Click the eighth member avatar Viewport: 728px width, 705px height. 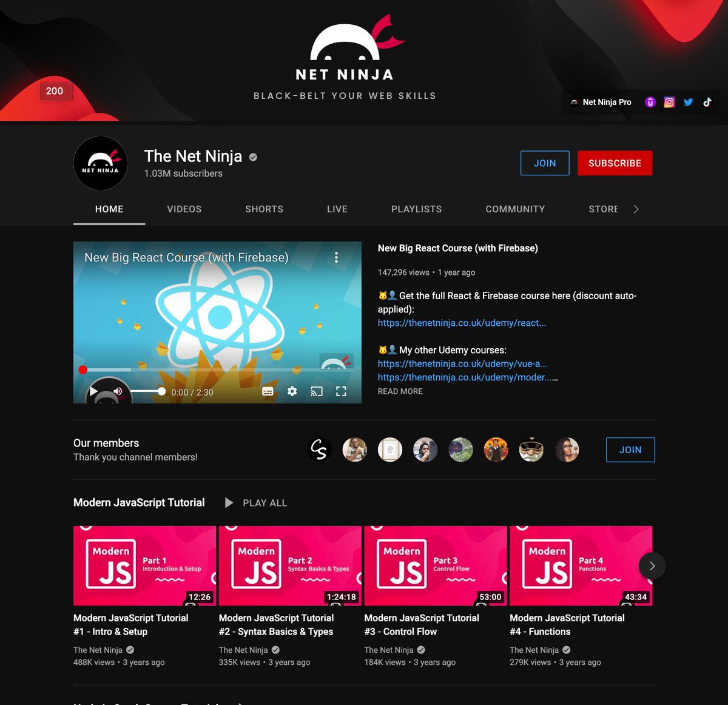pos(567,450)
